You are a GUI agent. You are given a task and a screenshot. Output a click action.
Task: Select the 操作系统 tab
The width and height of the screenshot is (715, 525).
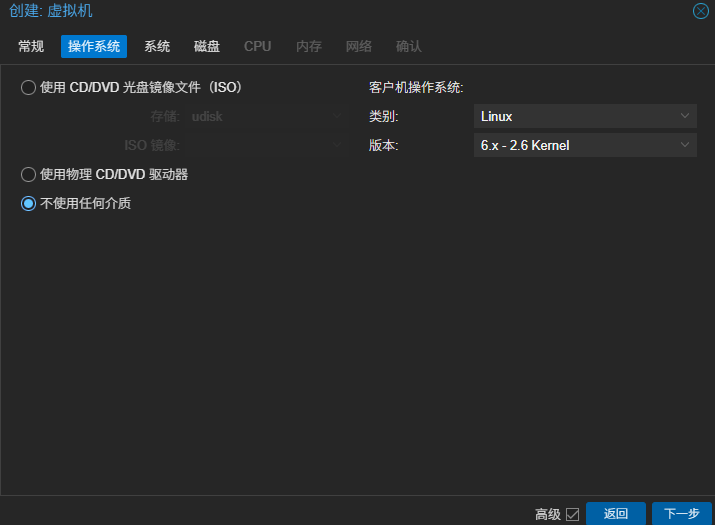[94, 46]
